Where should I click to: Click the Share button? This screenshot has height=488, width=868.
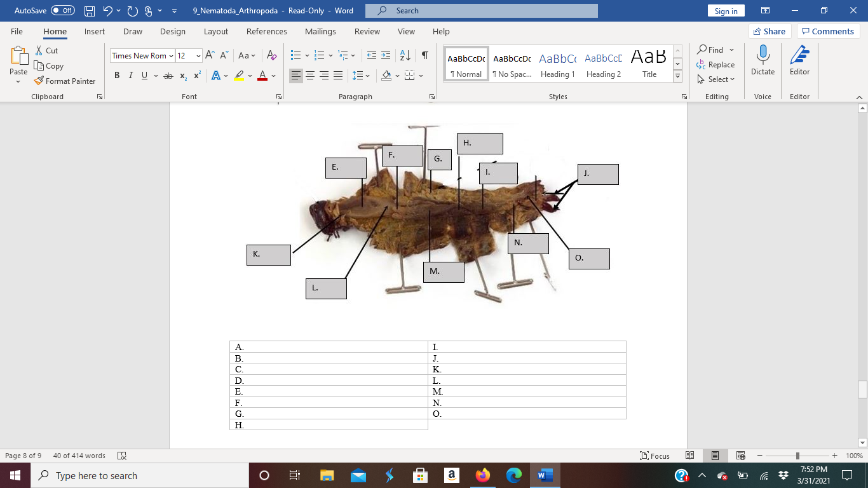pos(769,30)
